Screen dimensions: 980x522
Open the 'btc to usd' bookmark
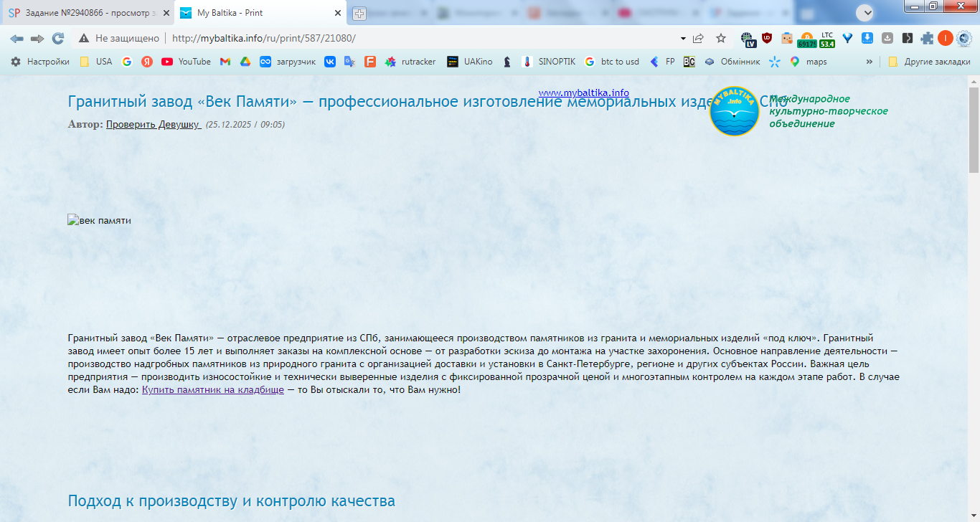tap(611, 62)
